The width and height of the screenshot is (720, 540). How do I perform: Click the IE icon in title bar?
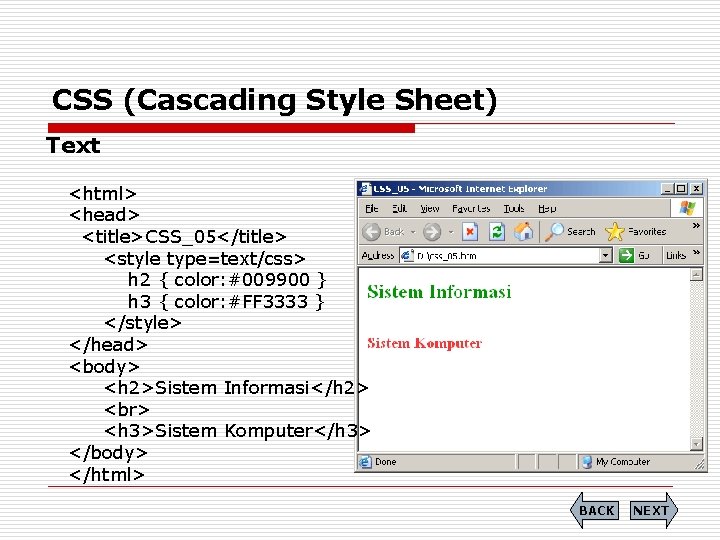point(366,189)
